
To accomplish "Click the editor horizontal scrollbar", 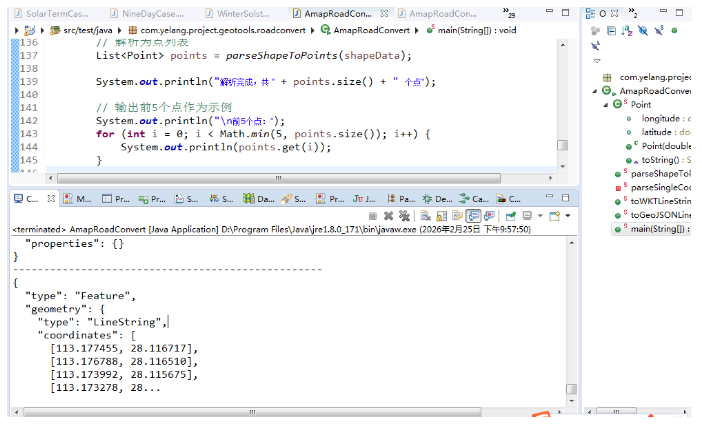I will click(278, 178).
